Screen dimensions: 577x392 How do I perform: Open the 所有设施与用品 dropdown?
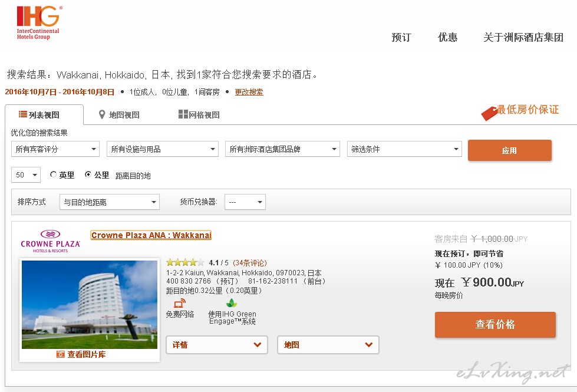163,149
